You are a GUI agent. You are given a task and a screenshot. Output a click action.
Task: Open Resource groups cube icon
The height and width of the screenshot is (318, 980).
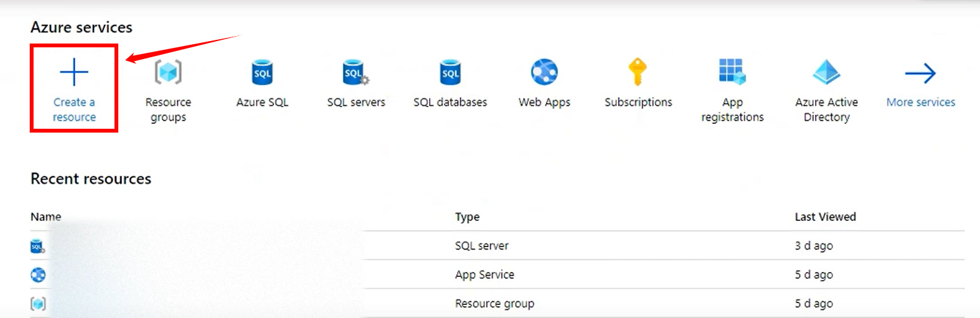pyautogui.click(x=168, y=72)
